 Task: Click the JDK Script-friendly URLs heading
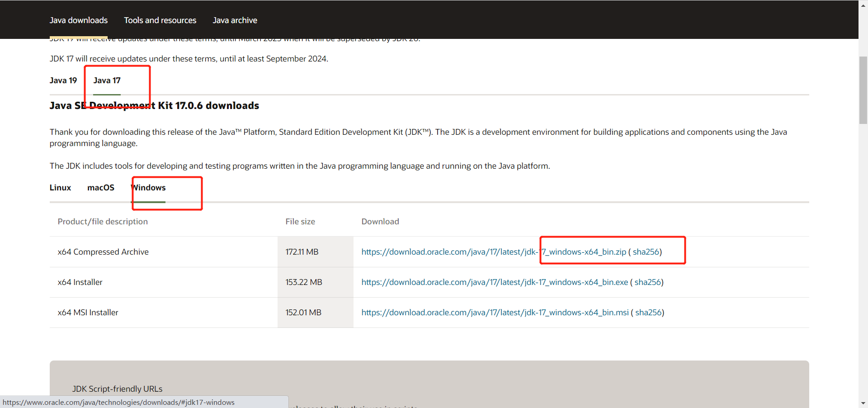tap(117, 389)
